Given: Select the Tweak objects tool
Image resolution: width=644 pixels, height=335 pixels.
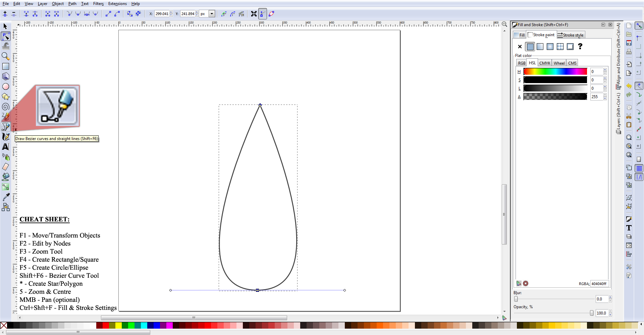Looking at the screenshot, I should (6, 46).
